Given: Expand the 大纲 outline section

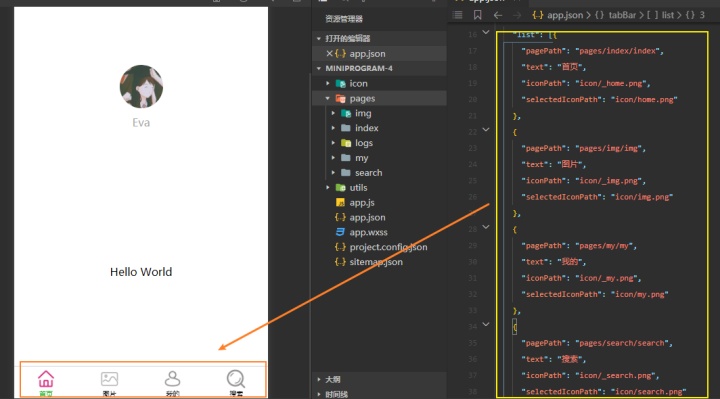Looking at the screenshot, I should (319, 379).
